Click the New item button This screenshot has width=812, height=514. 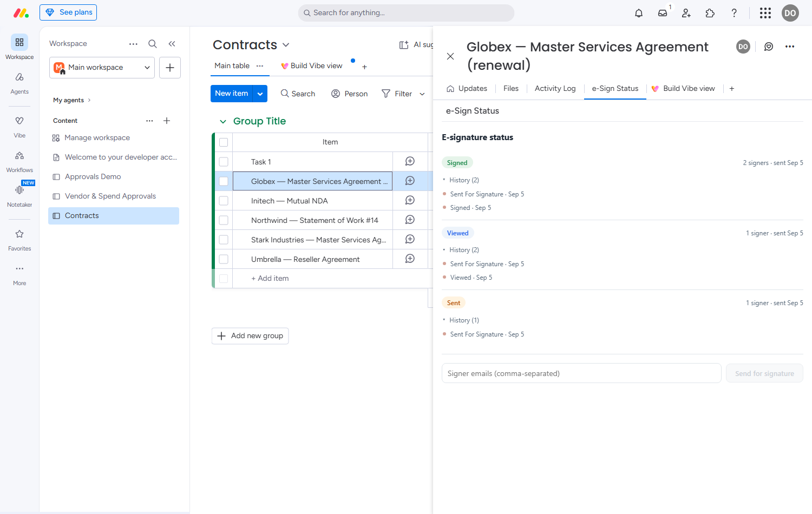(x=231, y=94)
